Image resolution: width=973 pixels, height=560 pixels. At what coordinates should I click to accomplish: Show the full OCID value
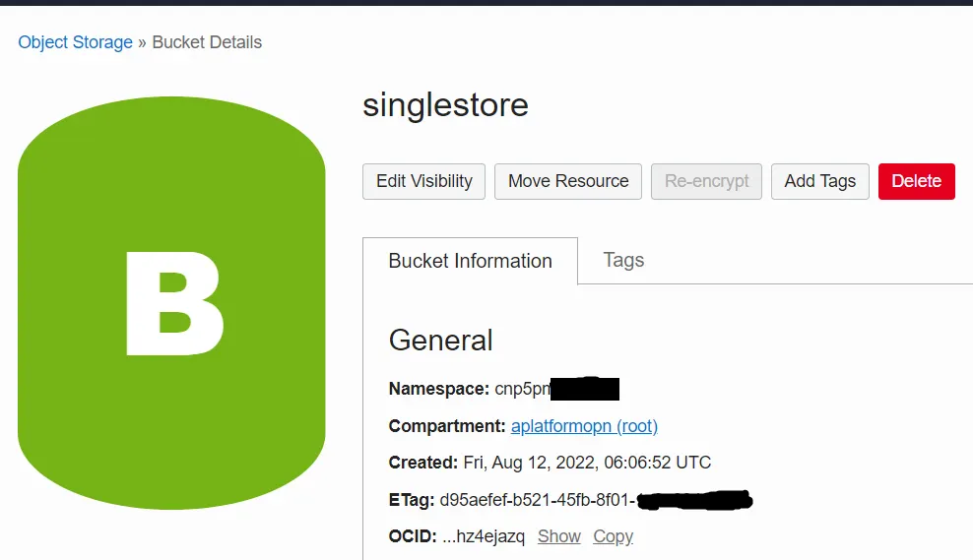558,536
